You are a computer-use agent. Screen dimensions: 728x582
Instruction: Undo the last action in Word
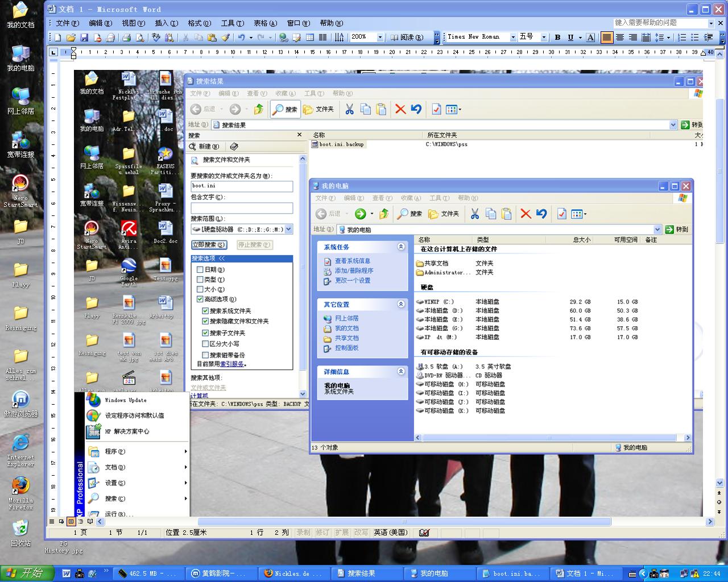tap(242, 38)
